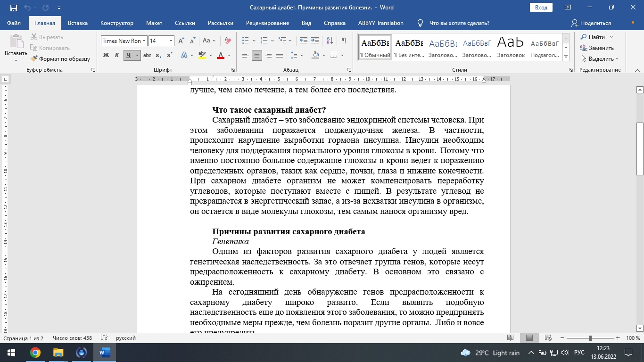This screenshot has width=644, height=362.
Task: Click the Заменить button
Action: point(597,48)
